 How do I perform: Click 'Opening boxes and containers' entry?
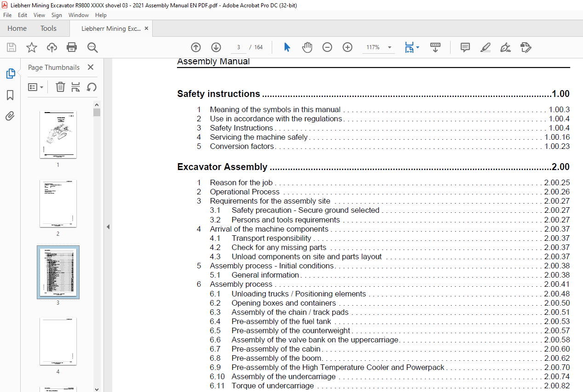pyautogui.click(x=284, y=303)
